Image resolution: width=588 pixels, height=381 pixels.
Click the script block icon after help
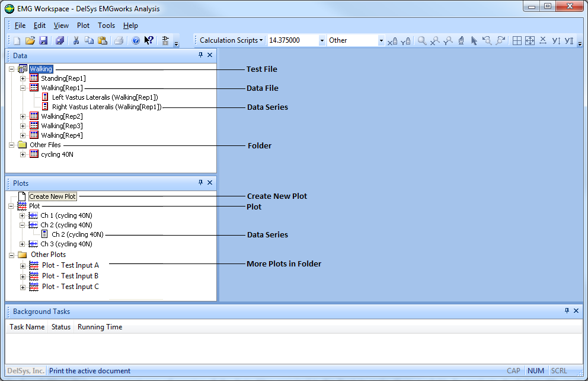click(165, 40)
